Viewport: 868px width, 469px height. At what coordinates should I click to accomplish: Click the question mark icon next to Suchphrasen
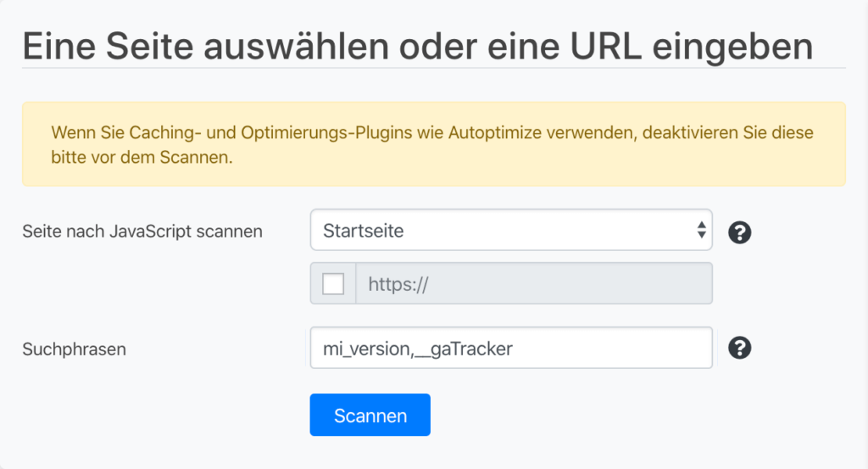(x=739, y=349)
